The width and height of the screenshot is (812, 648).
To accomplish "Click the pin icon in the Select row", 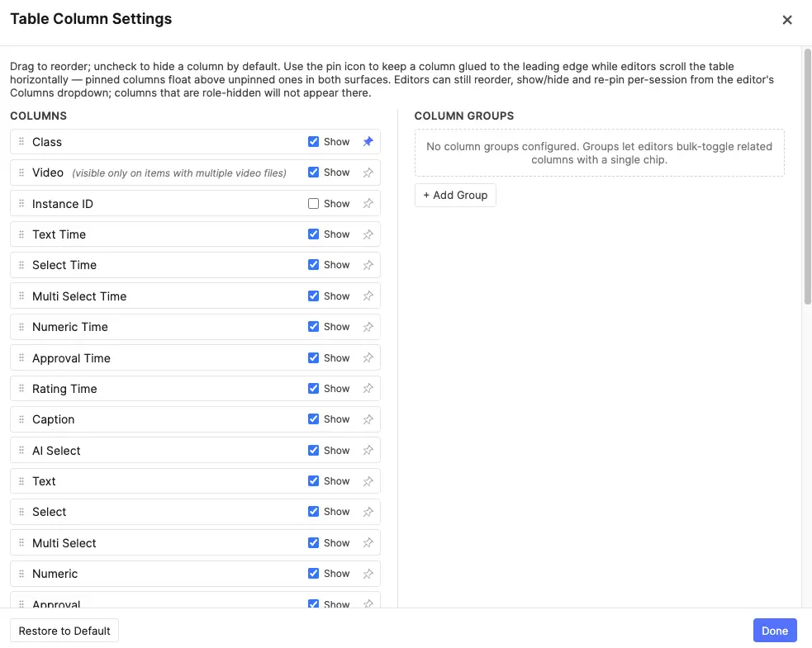I will (368, 512).
